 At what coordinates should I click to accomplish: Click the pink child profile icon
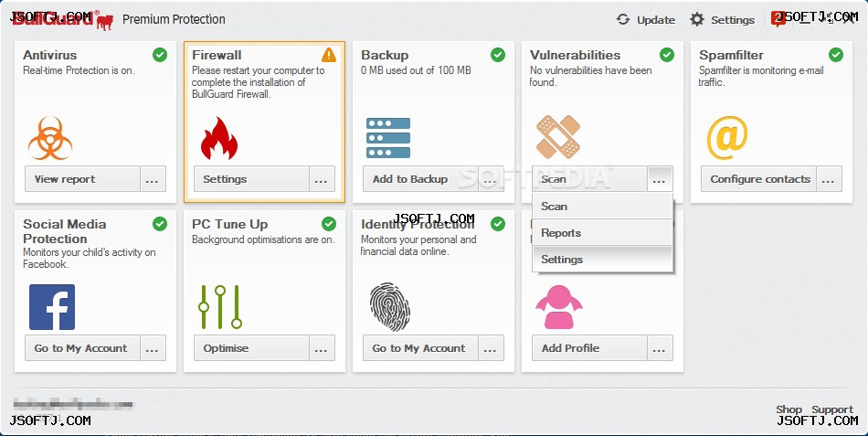558,307
